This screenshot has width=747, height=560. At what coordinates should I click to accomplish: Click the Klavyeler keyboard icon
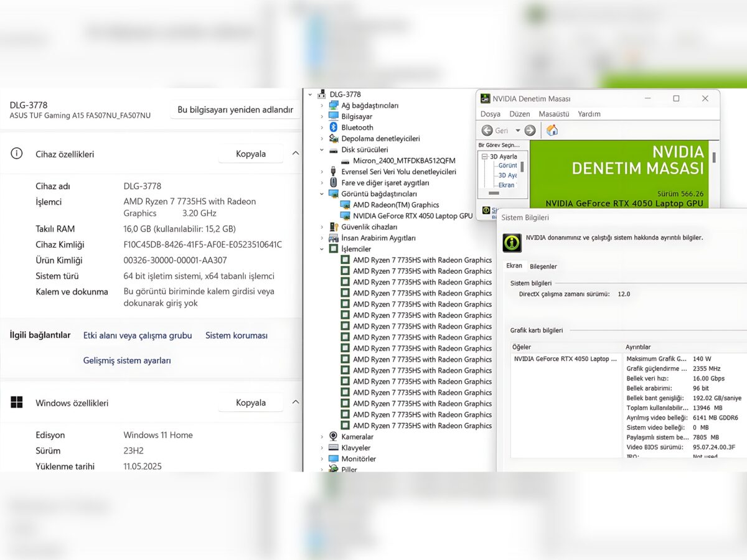(334, 448)
